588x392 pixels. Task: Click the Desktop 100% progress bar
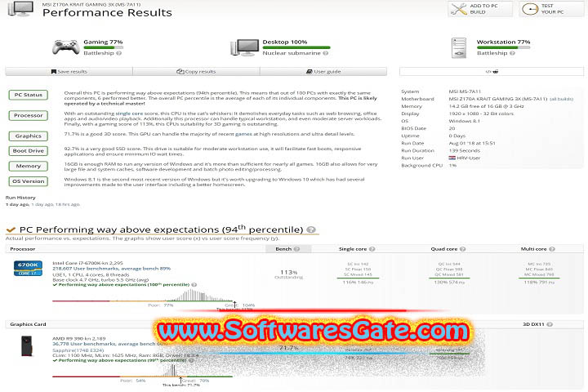coord(296,47)
